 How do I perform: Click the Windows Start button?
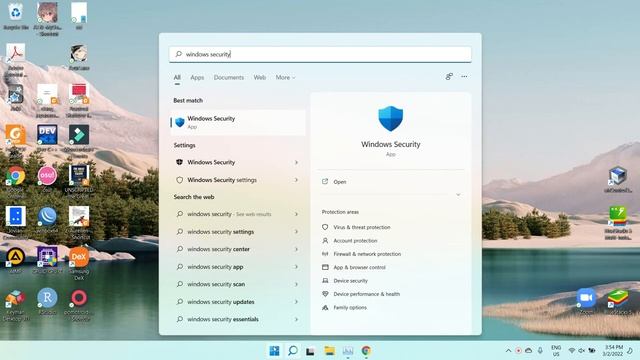tap(274, 351)
